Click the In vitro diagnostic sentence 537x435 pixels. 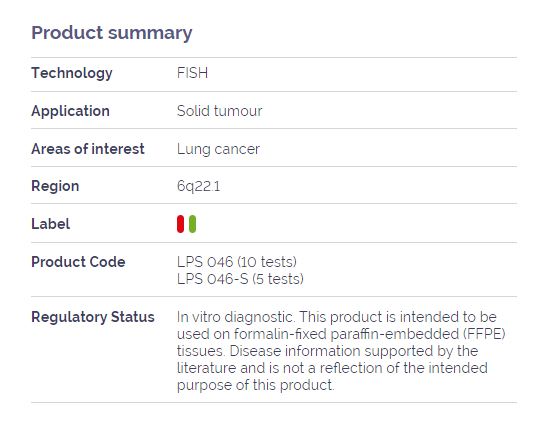pos(236,317)
